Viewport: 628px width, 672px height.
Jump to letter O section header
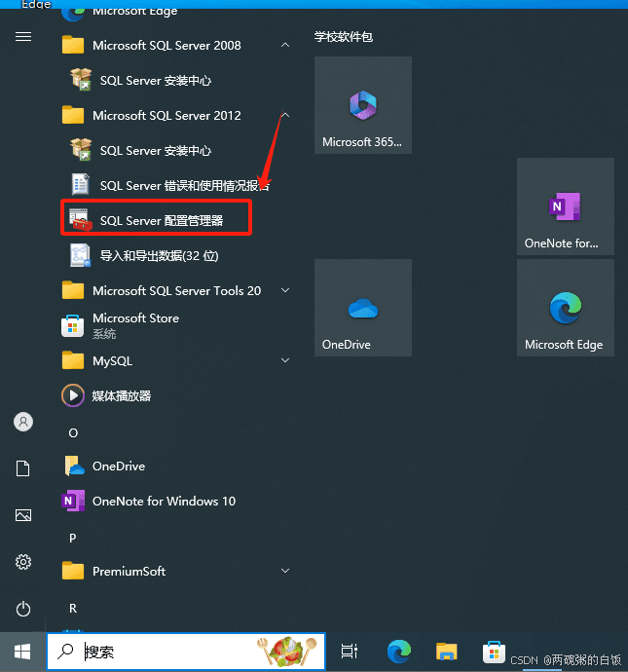point(73,432)
